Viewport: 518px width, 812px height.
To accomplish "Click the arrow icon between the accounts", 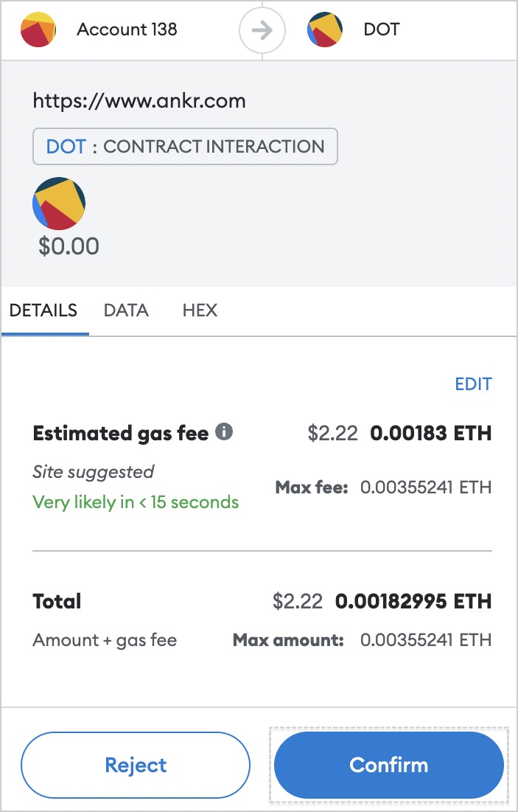I will coord(262,30).
